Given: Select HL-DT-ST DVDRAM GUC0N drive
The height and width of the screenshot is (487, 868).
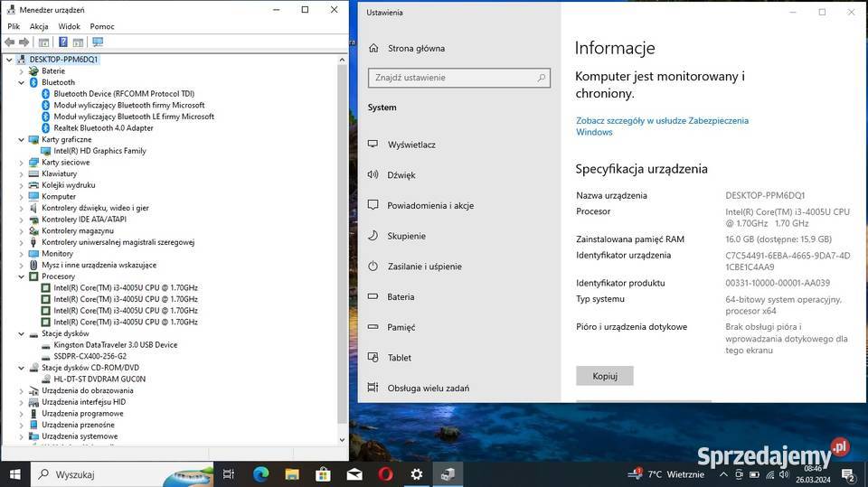Looking at the screenshot, I should [x=99, y=379].
